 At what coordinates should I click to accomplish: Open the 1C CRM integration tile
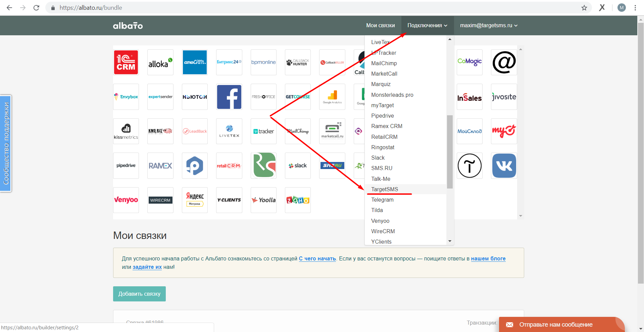[x=126, y=62]
